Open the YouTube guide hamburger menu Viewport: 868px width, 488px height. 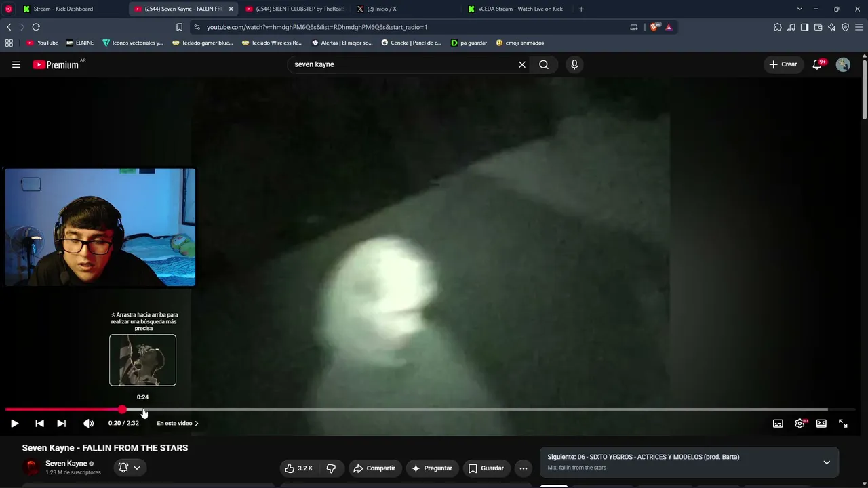pyautogui.click(x=16, y=64)
